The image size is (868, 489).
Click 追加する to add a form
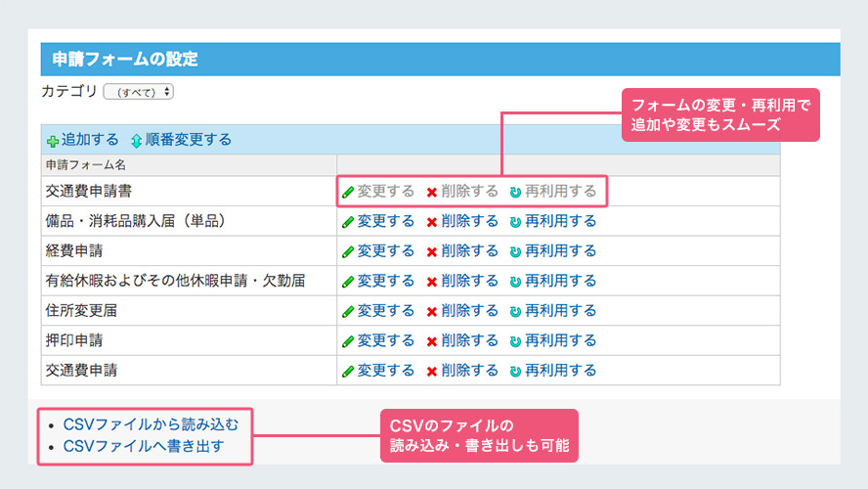point(90,140)
